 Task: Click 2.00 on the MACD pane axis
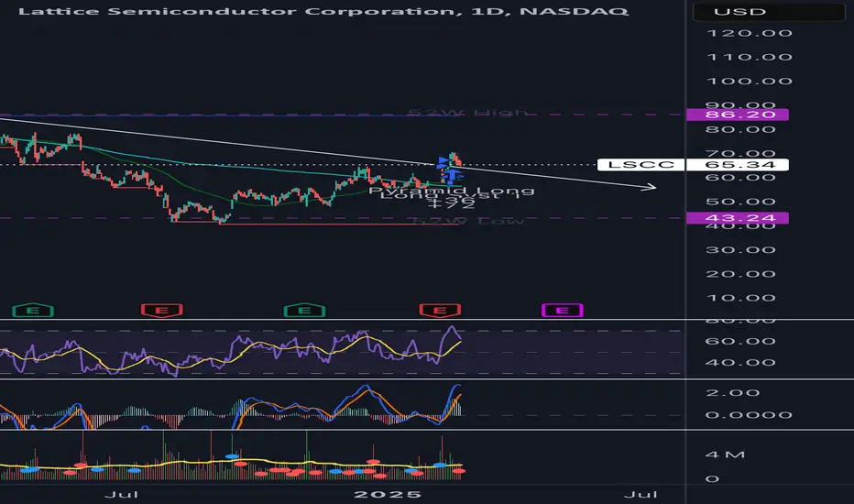pyautogui.click(x=732, y=393)
